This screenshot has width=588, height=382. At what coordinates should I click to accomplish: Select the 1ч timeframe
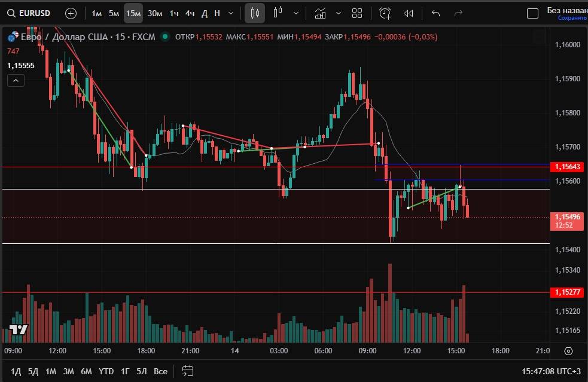coord(173,13)
